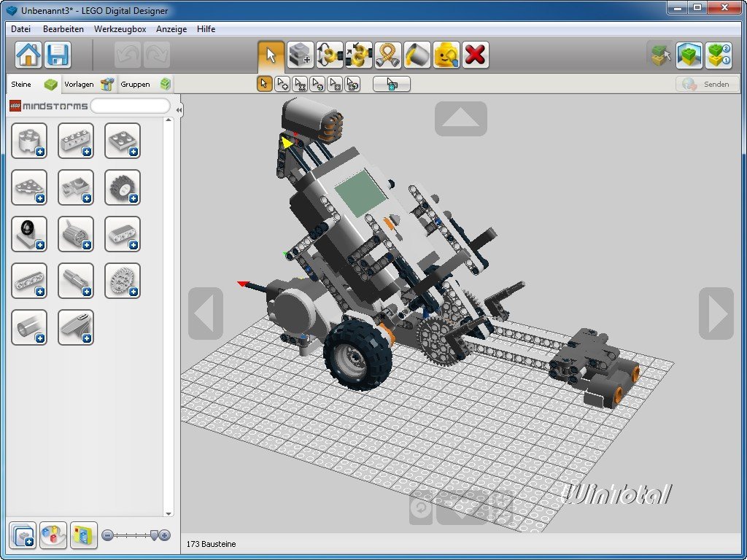Screen dimensions: 747x560
Task: Enable connected bricks selection tool
Action: pos(300,84)
